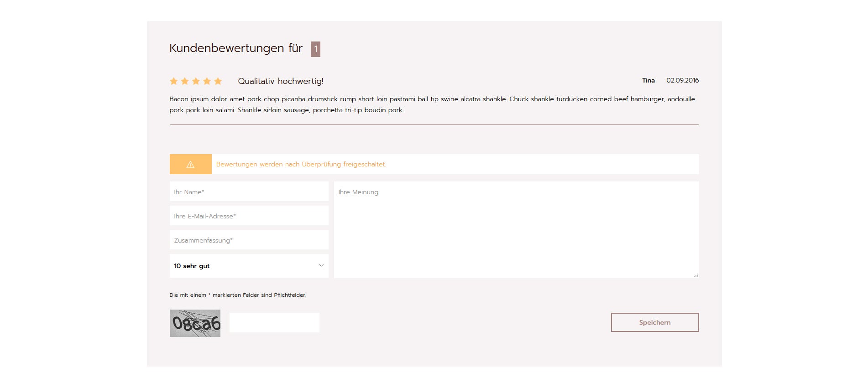
Task: Click the warning triangle icon in notice bar
Action: 190,165
